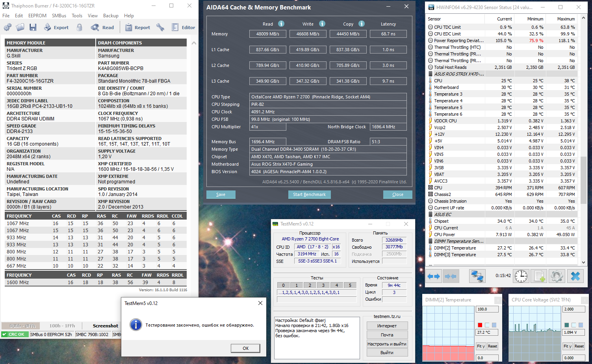Click the HWiNFO64 title bar app icon

[x=431, y=7]
